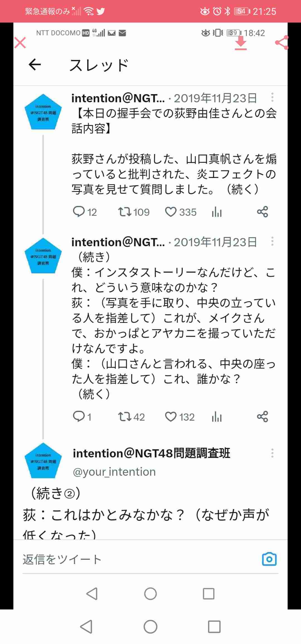Retweet the second tweet with 42 retweets

click(131, 417)
